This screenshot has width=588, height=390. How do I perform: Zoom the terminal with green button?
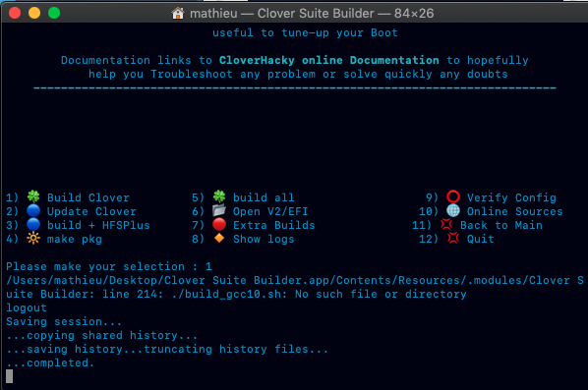click(54, 13)
